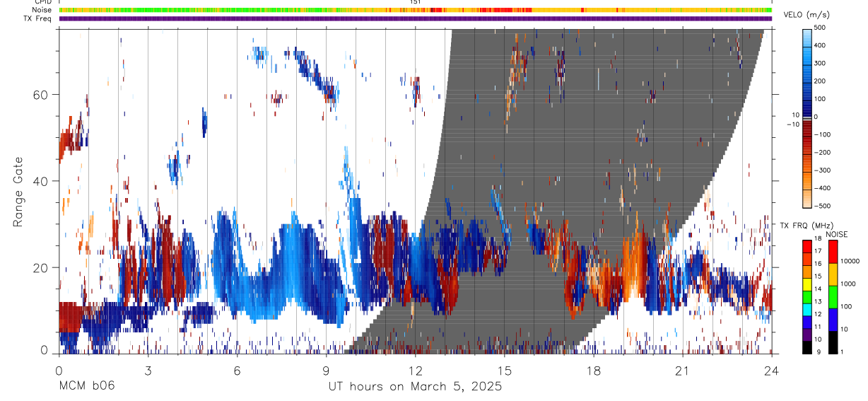Click the "300" velocity scale label
The image size is (868, 401).
[821, 63]
